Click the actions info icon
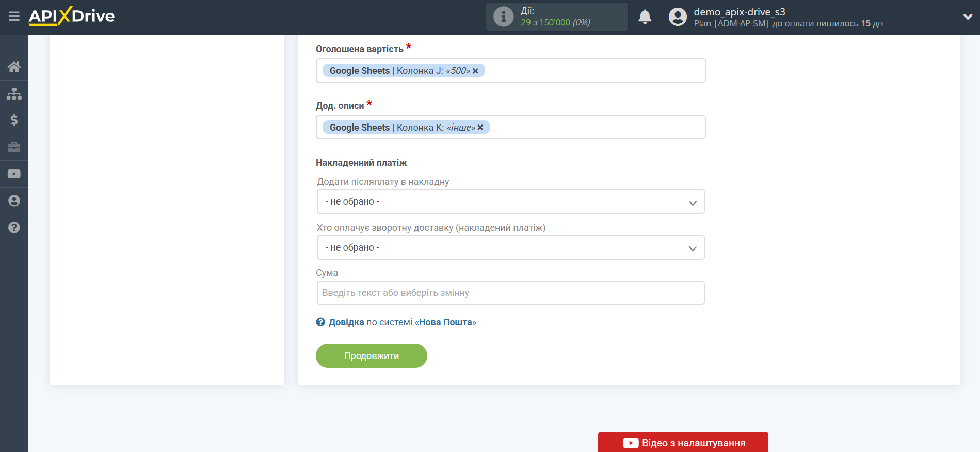Image resolution: width=980 pixels, height=452 pixels. coord(503,17)
